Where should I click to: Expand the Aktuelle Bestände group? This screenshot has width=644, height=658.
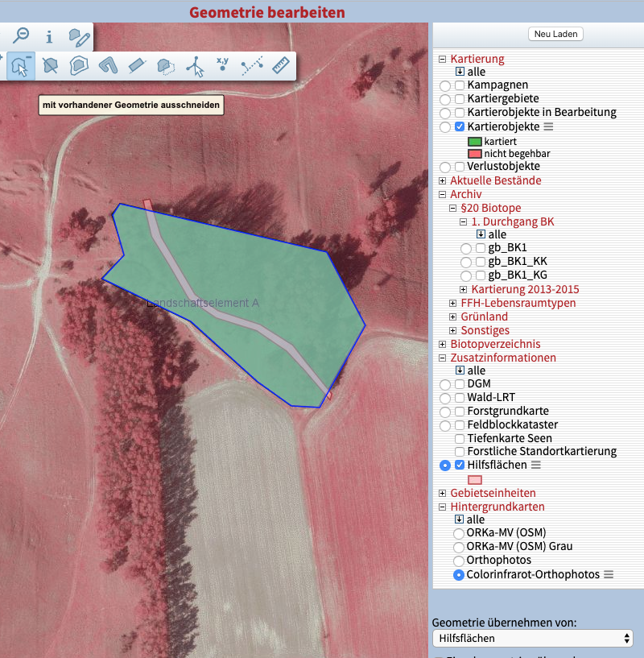click(x=442, y=180)
